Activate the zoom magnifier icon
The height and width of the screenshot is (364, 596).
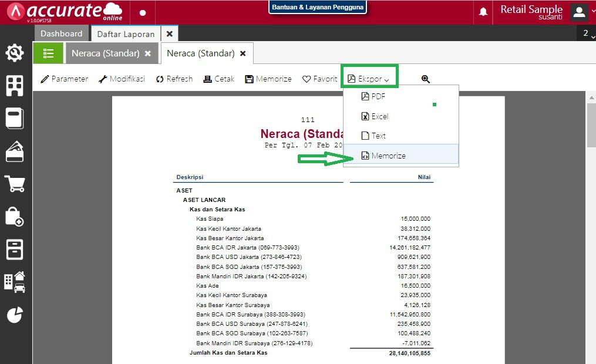(x=426, y=78)
